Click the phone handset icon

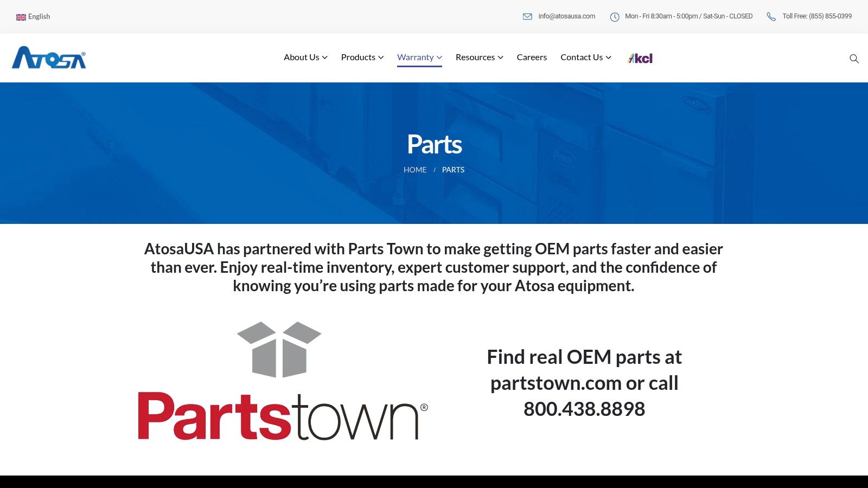[x=771, y=17]
